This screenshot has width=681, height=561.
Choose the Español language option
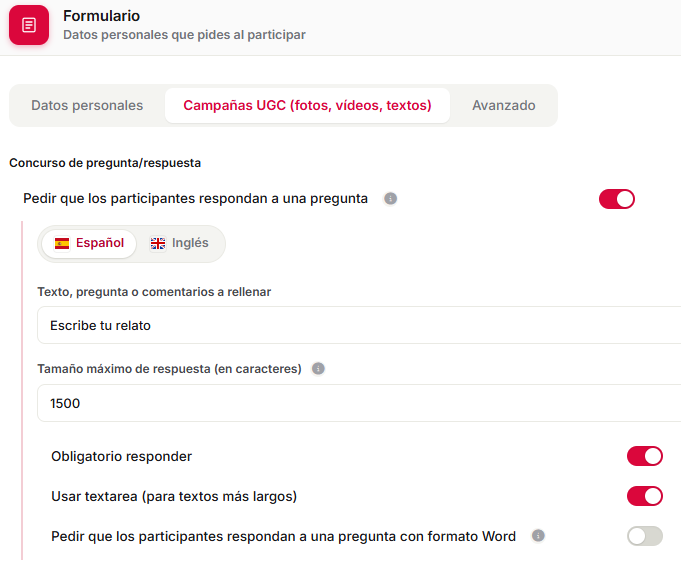click(x=89, y=243)
